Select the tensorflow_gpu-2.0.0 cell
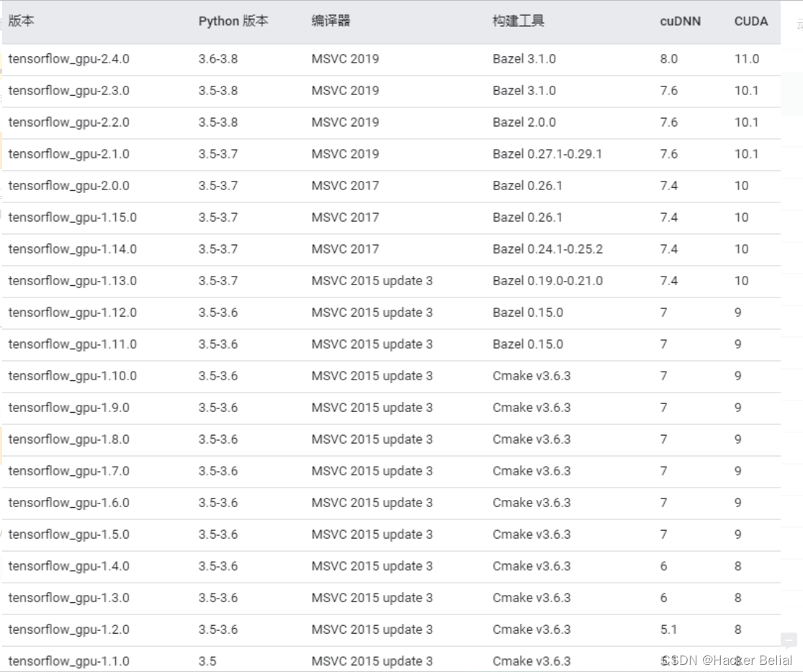This screenshot has height=672, width=803. (x=68, y=186)
